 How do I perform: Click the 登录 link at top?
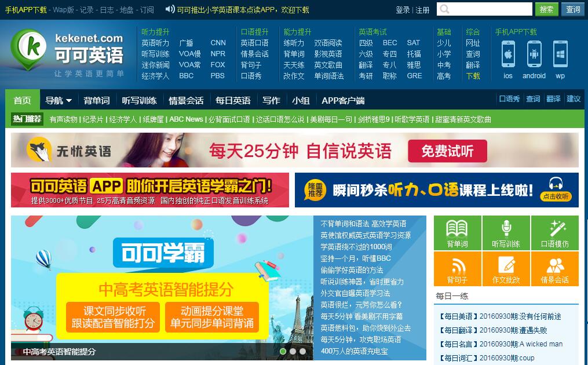403,10
